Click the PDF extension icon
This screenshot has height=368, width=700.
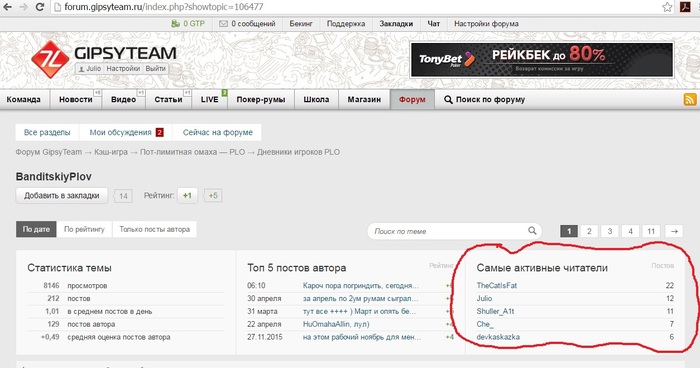[x=685, y=7]
